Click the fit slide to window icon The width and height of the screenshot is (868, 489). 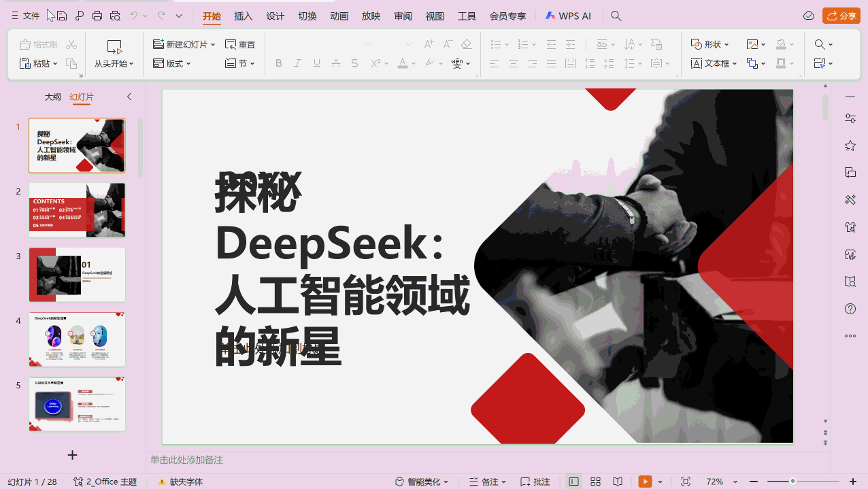(x=685, y=482)
